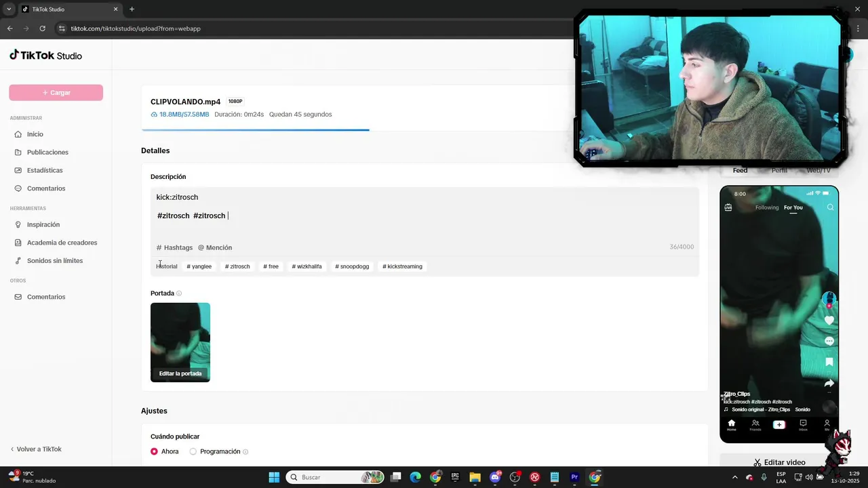868x488 pixels.
Task: Click the browser address bar URL
Action: coord(136,28)
